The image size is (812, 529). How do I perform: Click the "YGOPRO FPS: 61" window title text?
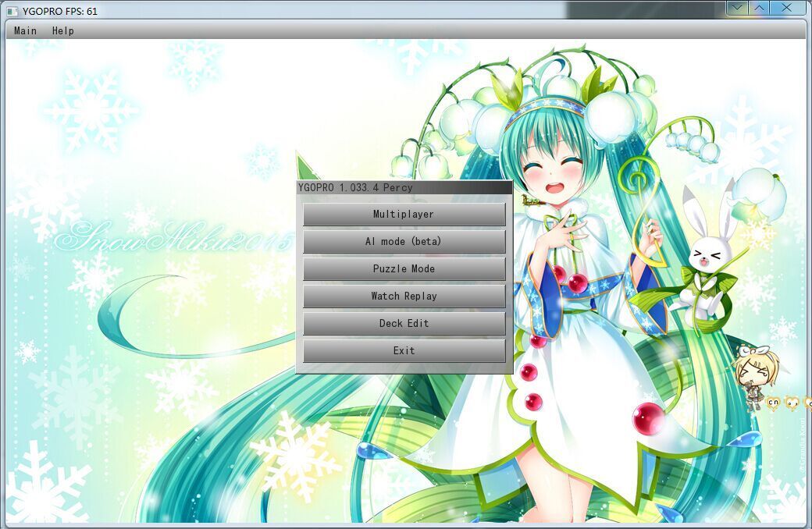tap(60, 11)
